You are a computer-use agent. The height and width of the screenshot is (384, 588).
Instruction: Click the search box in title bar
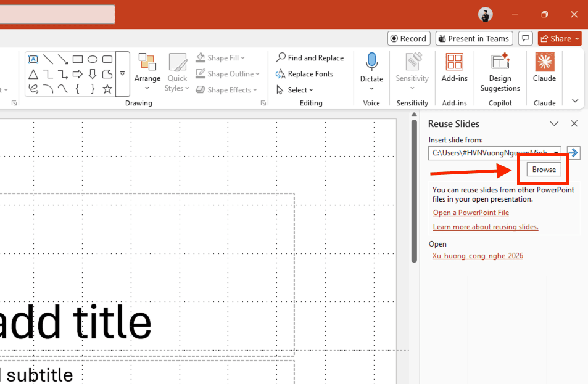coord(57,14)
